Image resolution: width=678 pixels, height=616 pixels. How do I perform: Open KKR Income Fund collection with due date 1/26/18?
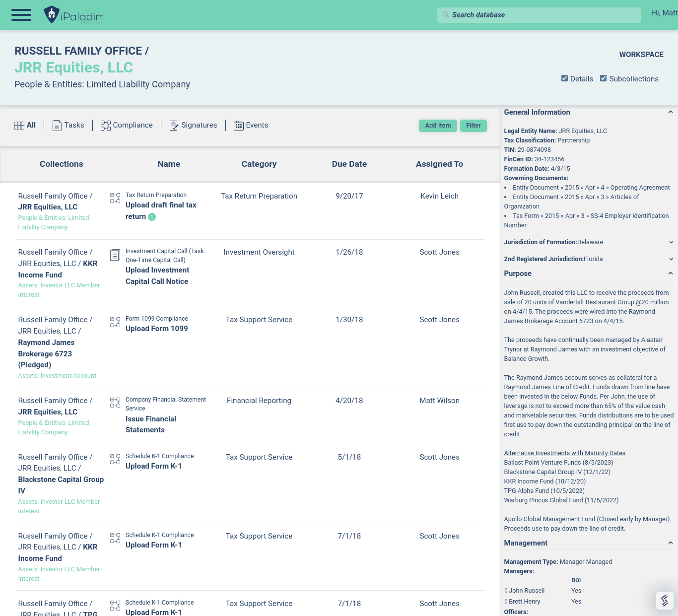tap(58, 269)
